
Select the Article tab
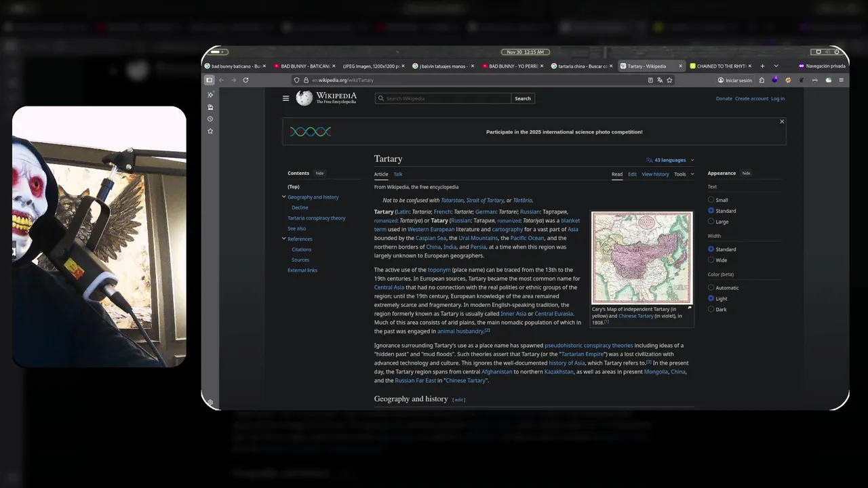point(381,174)
